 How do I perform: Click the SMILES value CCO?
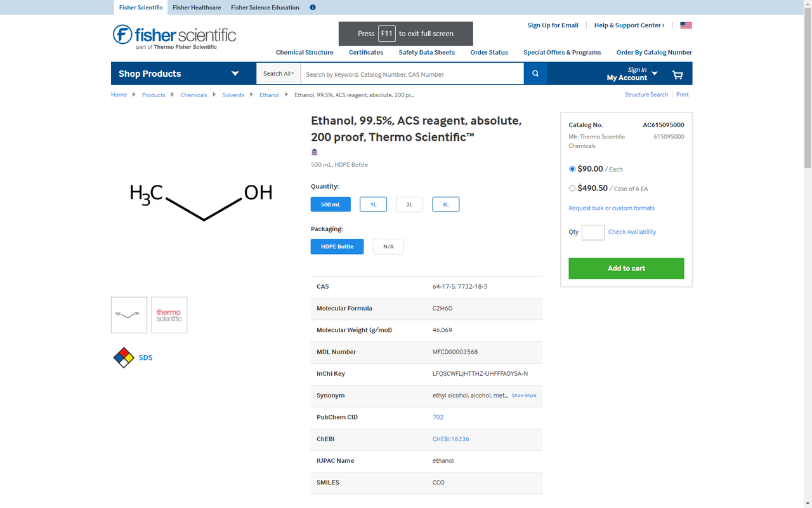438,483
